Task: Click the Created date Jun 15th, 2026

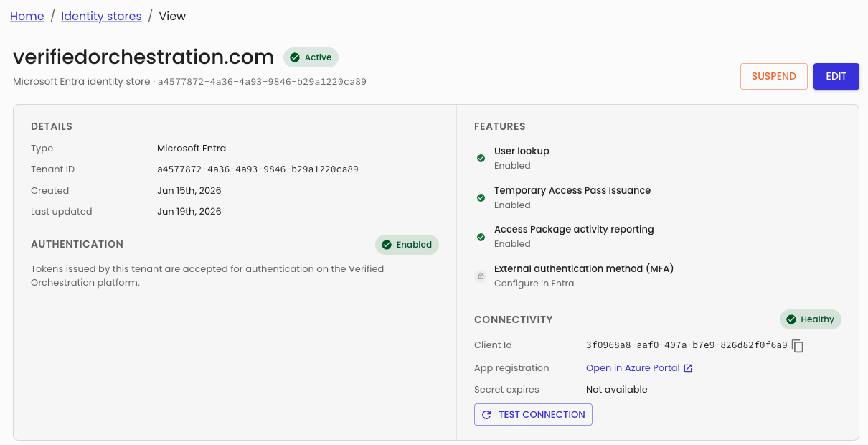Action: [189, 191]
